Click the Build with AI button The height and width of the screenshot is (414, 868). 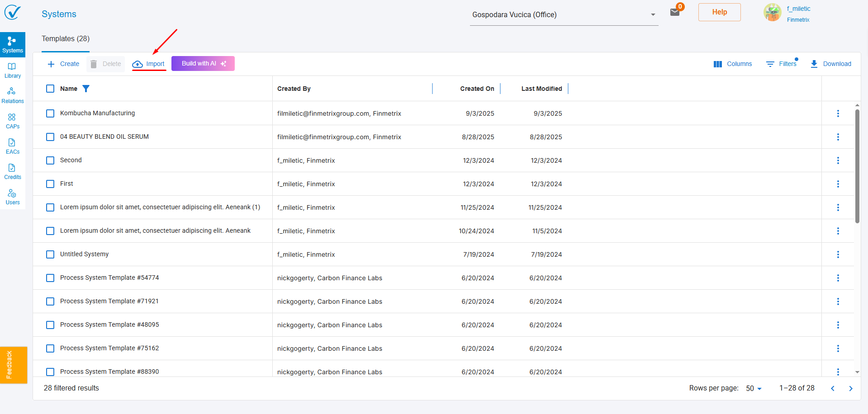pos(203,64)
